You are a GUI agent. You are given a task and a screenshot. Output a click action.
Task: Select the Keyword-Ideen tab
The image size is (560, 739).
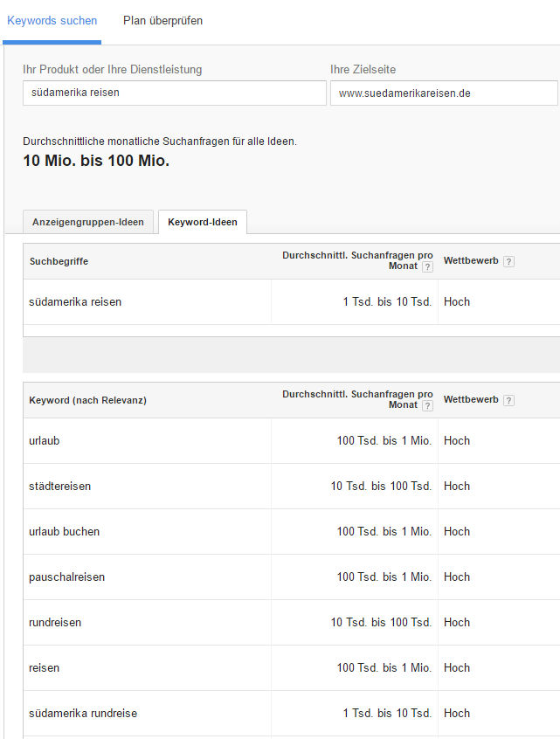click(x=203, y=222)
